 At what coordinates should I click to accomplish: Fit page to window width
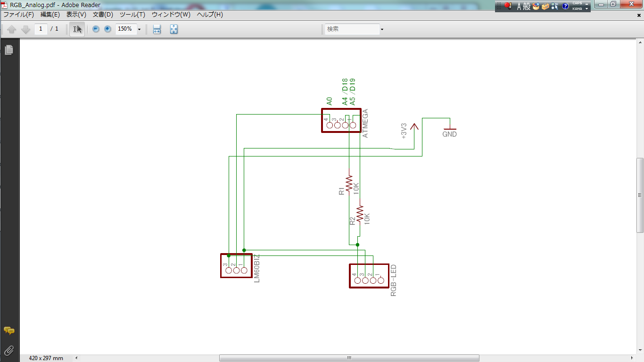click(x=157, y=29)
